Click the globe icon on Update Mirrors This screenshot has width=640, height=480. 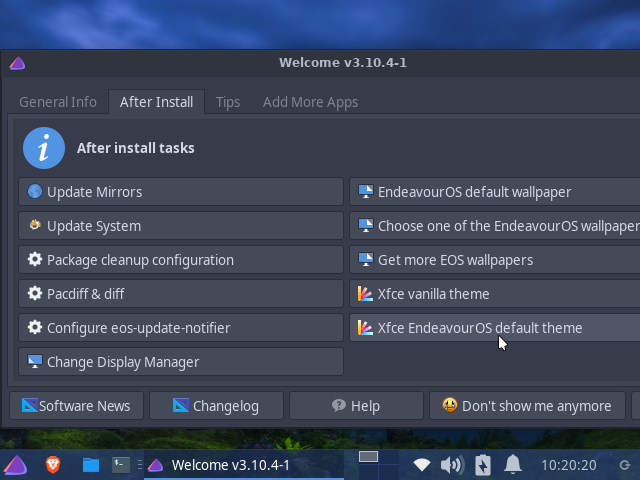tap(35, 191)
